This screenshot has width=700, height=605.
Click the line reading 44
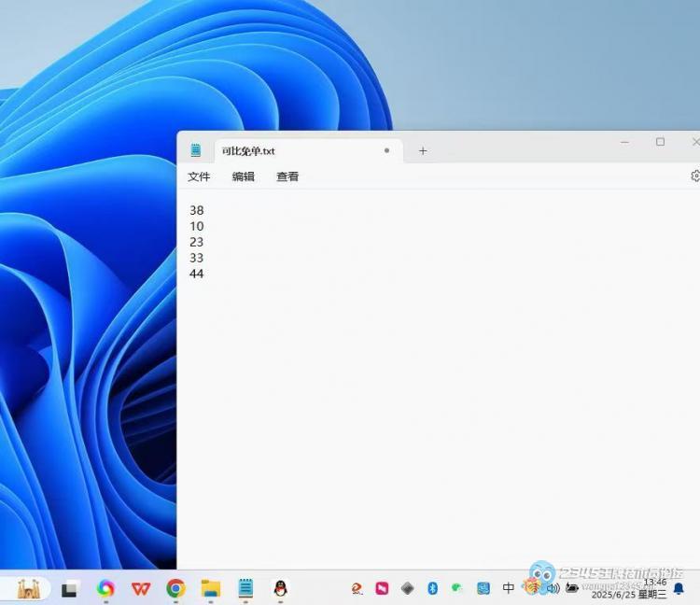tap(196, 274)
